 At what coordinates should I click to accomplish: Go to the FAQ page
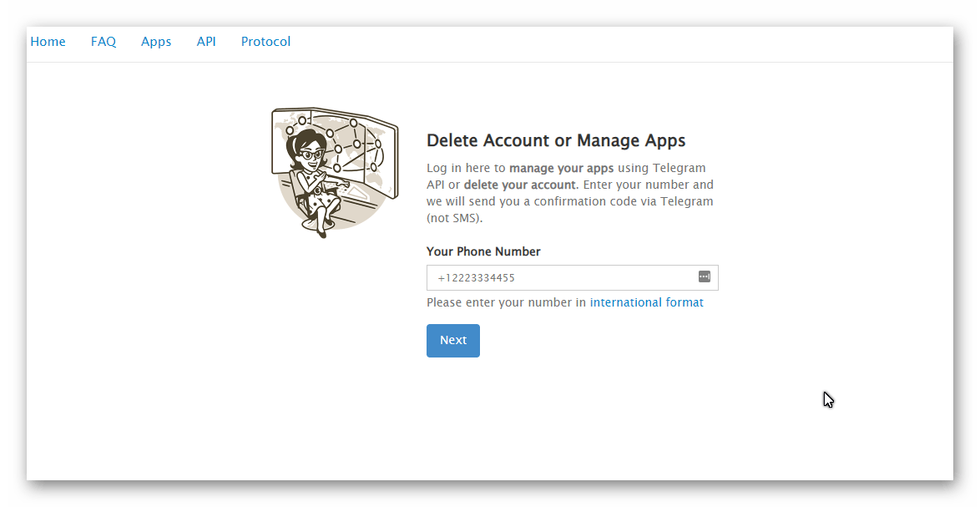pyautogui.click(x=104, y=42)
